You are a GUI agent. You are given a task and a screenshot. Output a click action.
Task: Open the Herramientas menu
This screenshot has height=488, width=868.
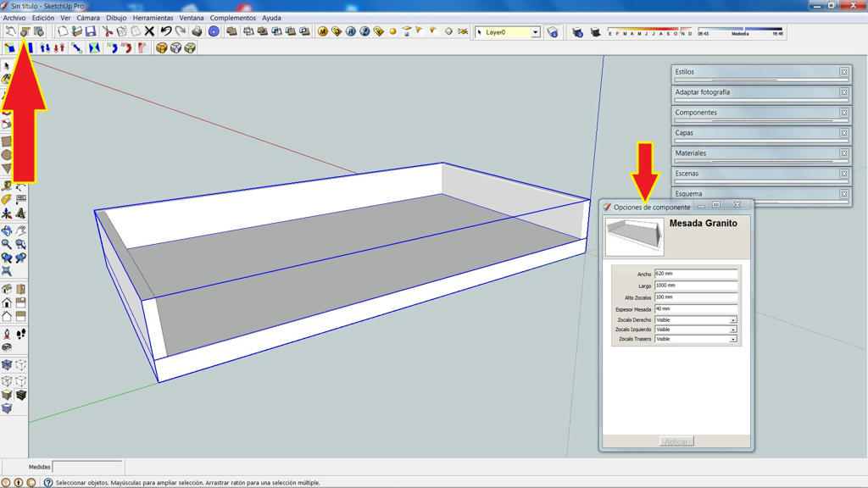153,18
